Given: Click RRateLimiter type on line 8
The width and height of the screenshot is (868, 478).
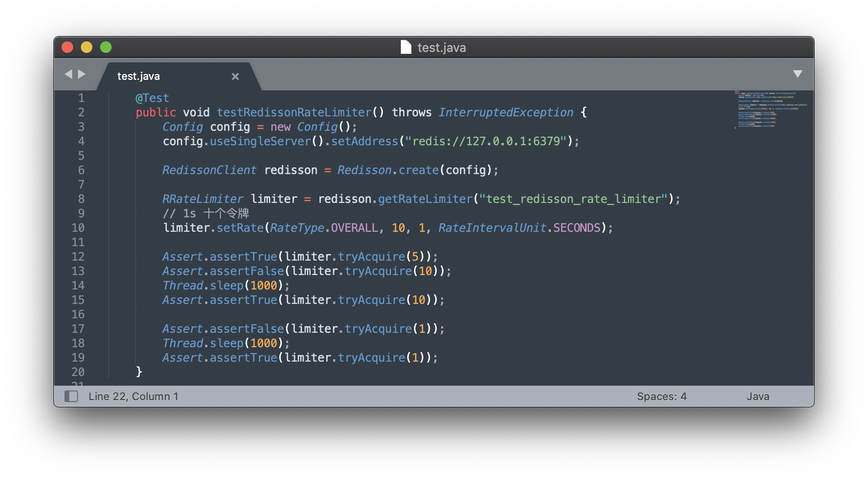Looking at the screenshot, I should pos(203,199).
